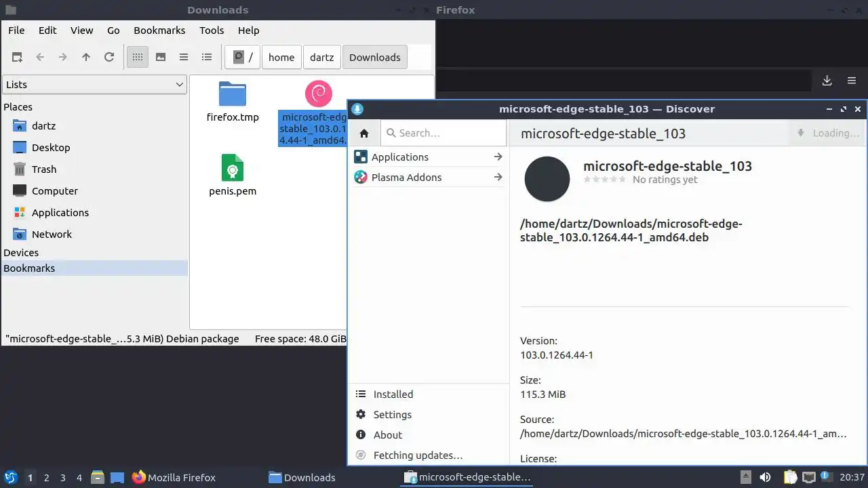This screenshot has height=488, width=868.
Task: Open About page in Discover
Action: point(428,435)
